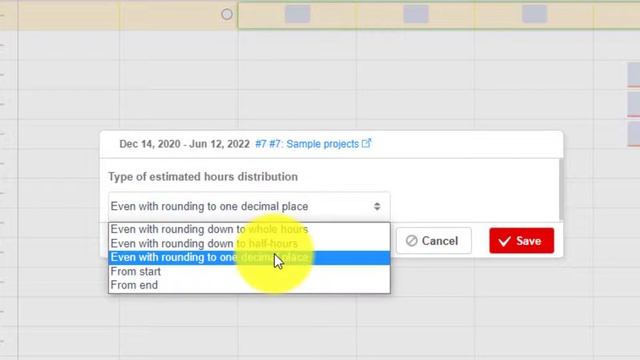640x360 pixels.
Task: Choose 'Even with rounding to one decimal place' option
Action: pyautogui.click(x=249, y=258)
